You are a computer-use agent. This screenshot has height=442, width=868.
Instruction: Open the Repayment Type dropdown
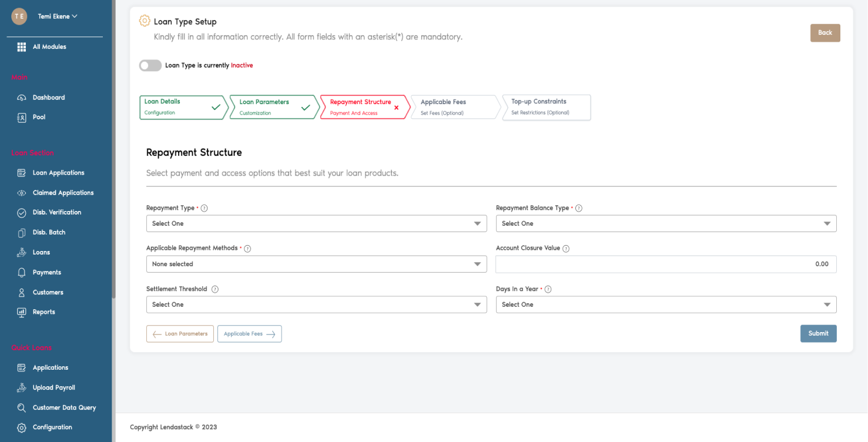[x=316, y=223]
